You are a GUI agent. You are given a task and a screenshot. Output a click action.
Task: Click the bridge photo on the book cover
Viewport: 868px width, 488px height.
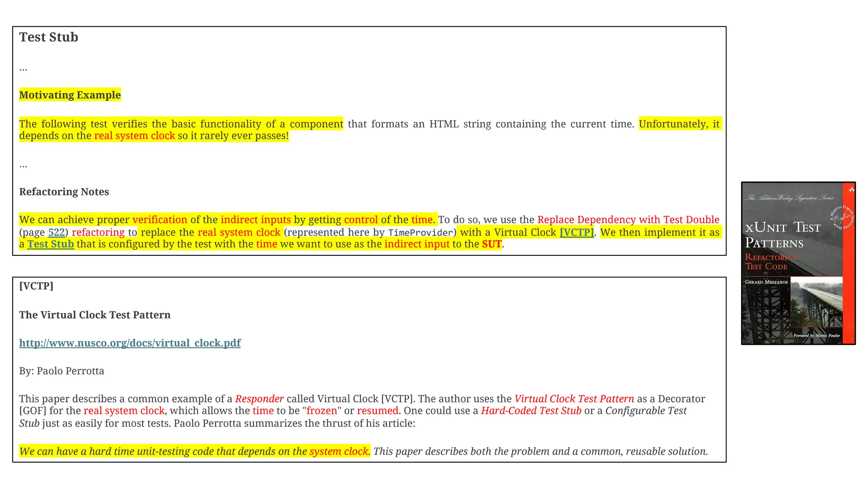pos(816,302)
